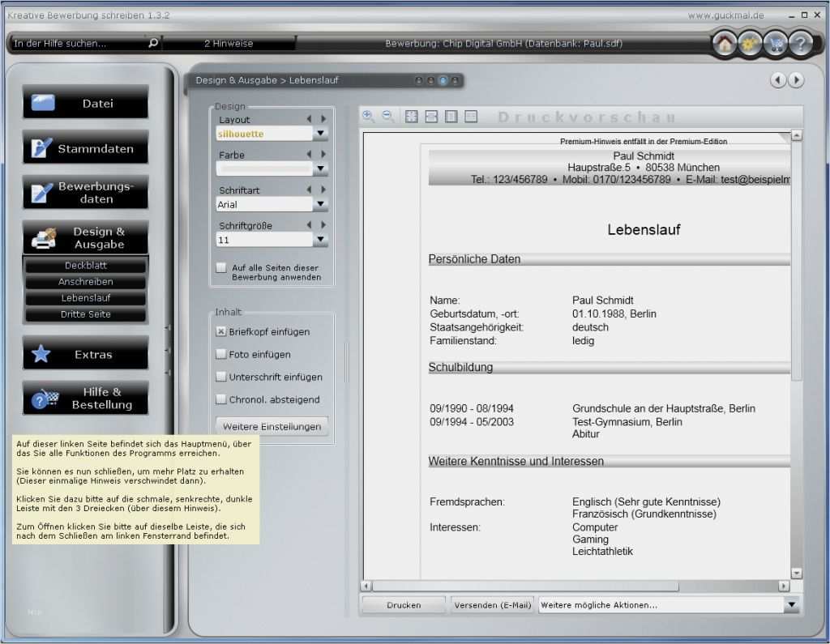Open the Layout dropdown showing 'silhouette'
The image size is (830, 644).
(x=319, y=132)
